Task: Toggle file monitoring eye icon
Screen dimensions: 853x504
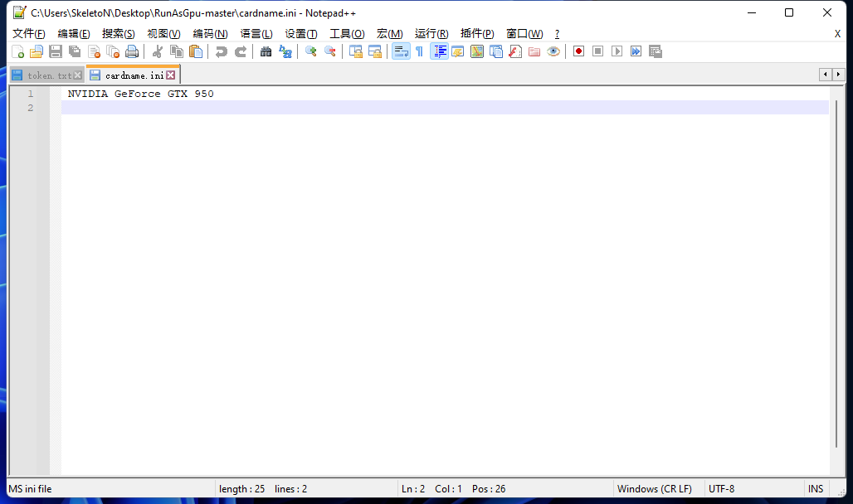Action: click(553, 51)
